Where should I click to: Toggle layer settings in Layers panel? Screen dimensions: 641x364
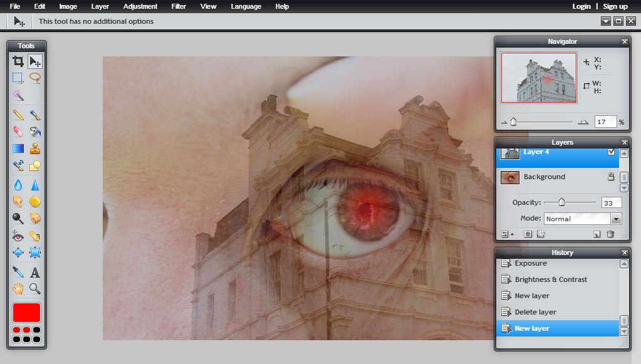508,234
